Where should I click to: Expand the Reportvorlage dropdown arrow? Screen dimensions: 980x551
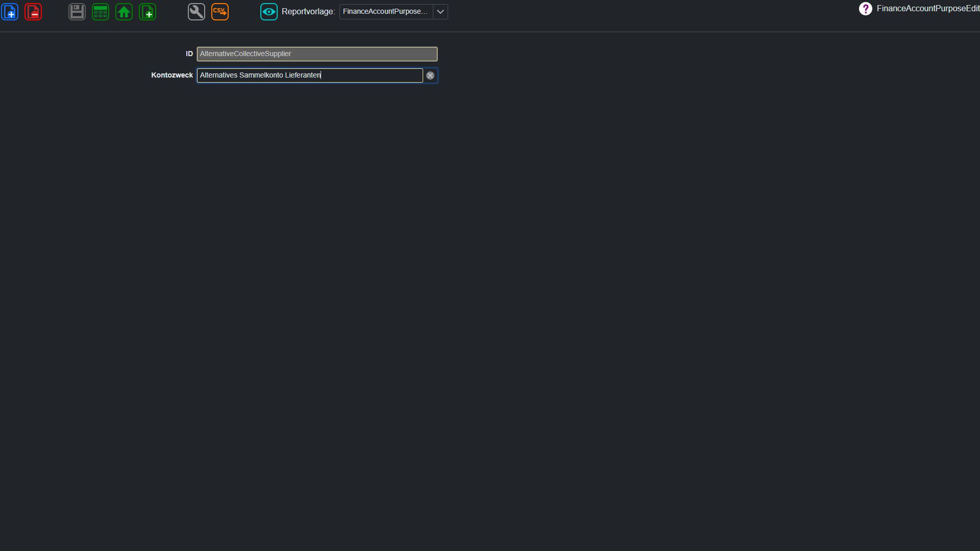click(440, 12)
